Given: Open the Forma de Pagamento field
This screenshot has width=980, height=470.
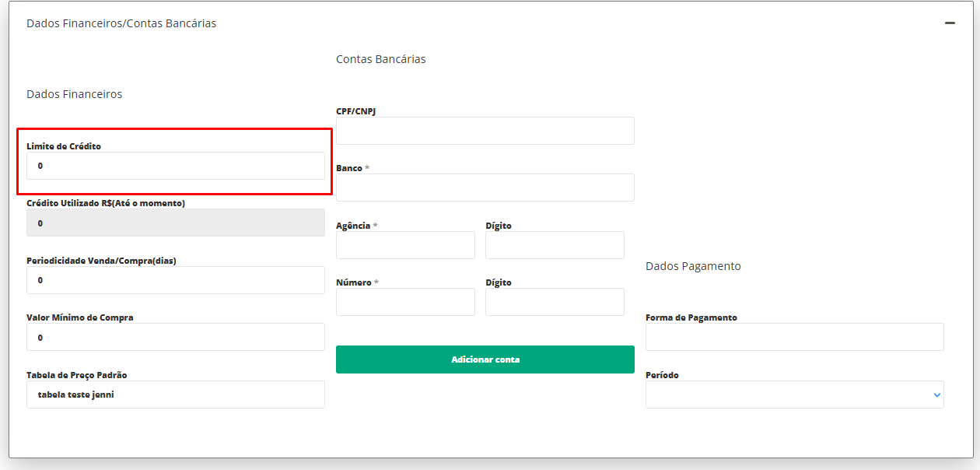Looking at the screenshot, I should pyautogui.click(x=794, y=337).
